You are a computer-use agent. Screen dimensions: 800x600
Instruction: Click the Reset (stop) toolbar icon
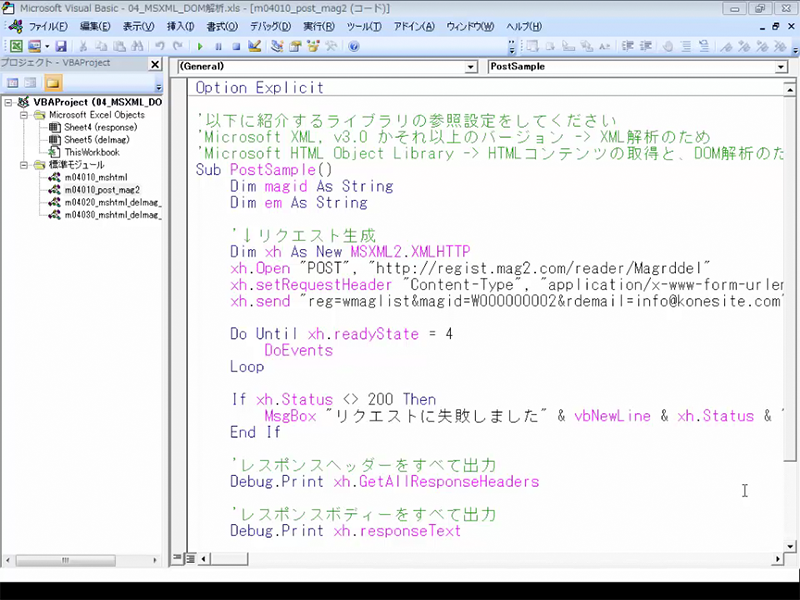click(236, 46)
